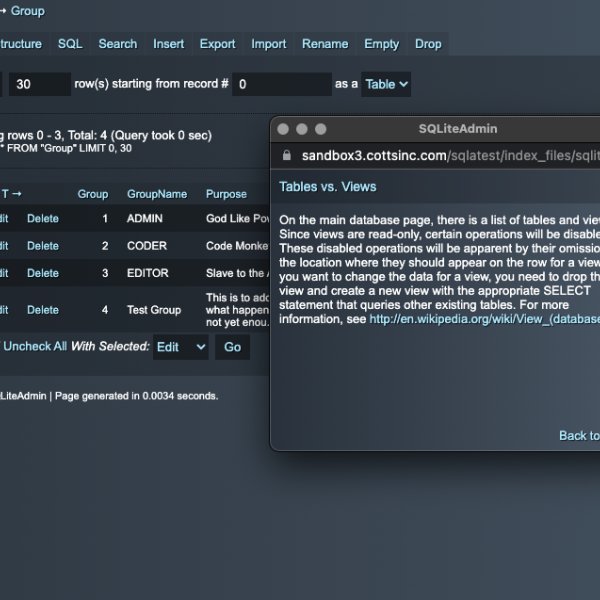Screen dimensions: 600x600
Task: Click the Uncheck All link
Action: pyautogui.click(x=35, y=347)
